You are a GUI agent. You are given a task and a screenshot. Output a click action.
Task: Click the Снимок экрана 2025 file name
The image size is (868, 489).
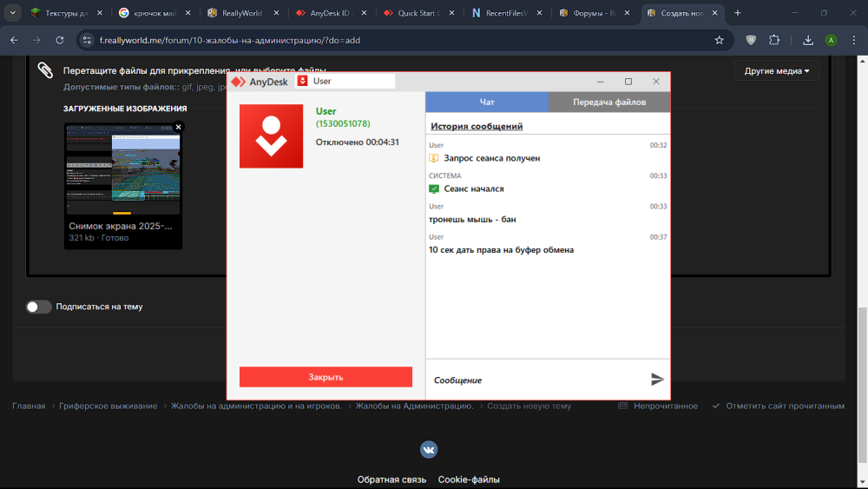[120, 226]
